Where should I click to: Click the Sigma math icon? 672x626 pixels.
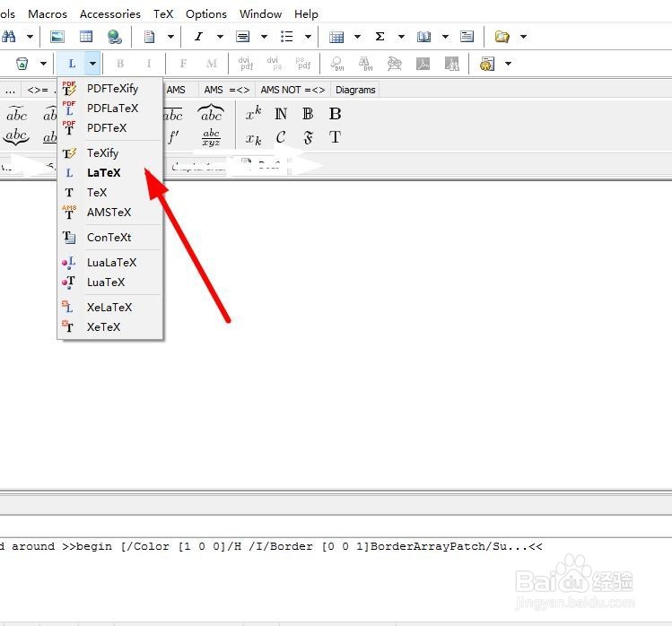click(380, 37)
